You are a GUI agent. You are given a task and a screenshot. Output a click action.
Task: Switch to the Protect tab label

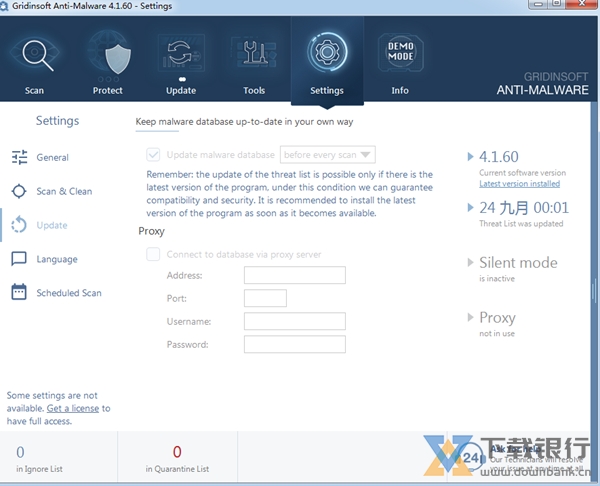tap(108, 91)
